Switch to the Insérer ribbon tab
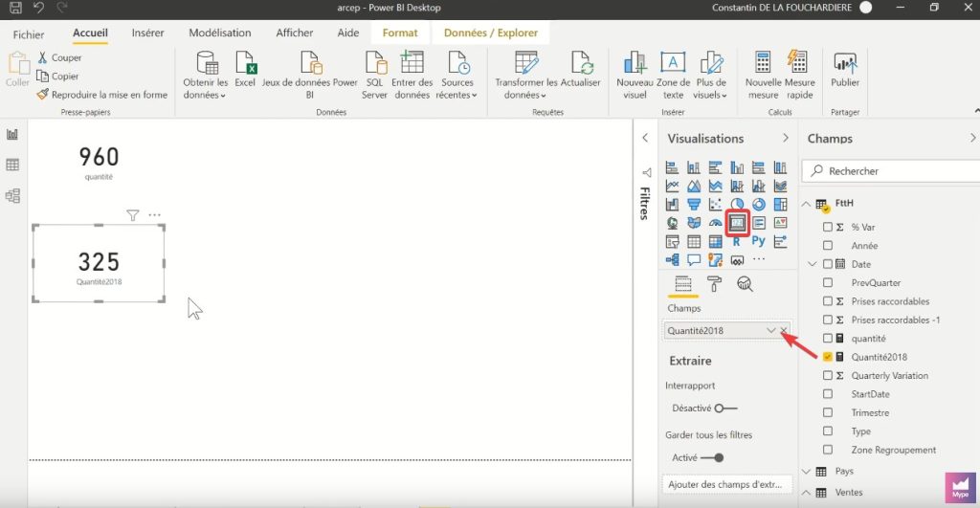The height and width of the screenshot is (508, 980). (147, 33)
